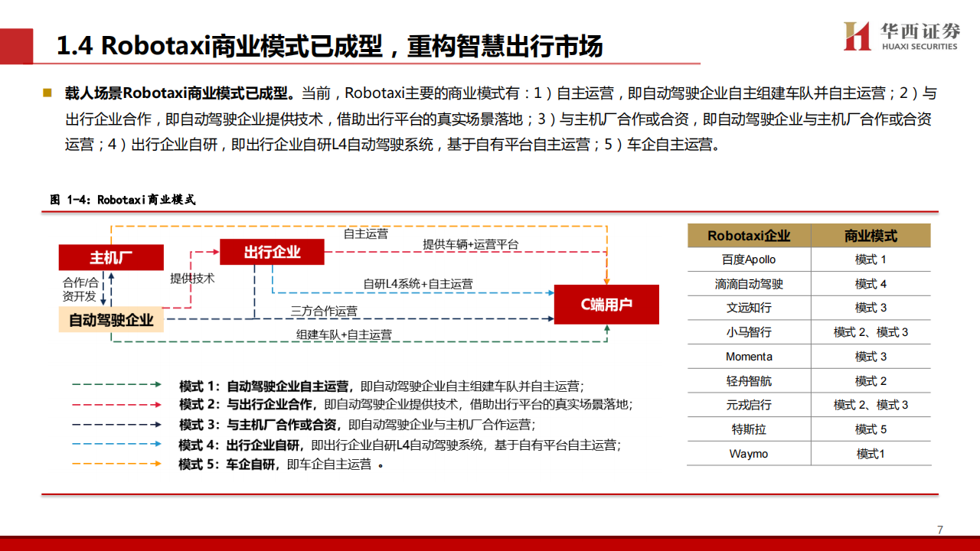The image size is (980, 551).
Task: Click the 自动驾驶企业 box in diagram
Action: (x=112, y=320)
